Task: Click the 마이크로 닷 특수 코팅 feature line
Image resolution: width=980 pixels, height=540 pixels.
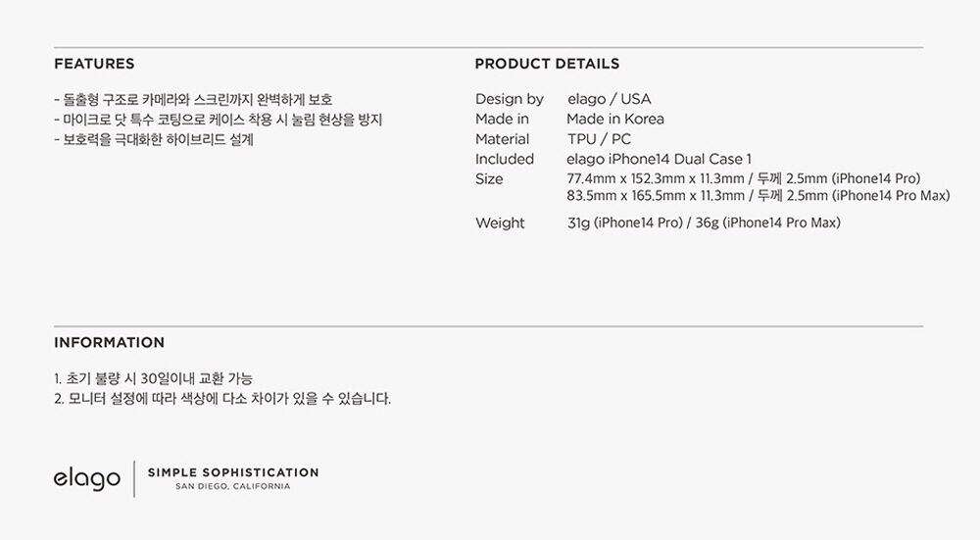Action: 219,120
